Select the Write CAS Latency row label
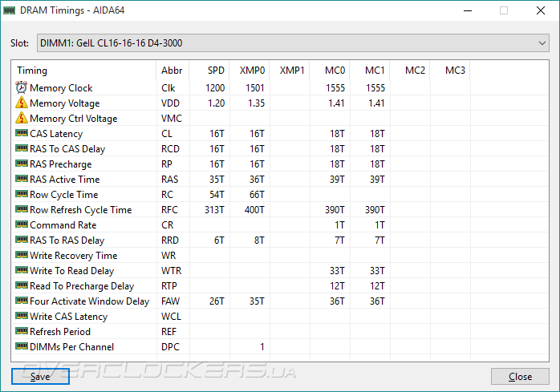This screenshot has width=560, height=392. (x=68, y=317)
